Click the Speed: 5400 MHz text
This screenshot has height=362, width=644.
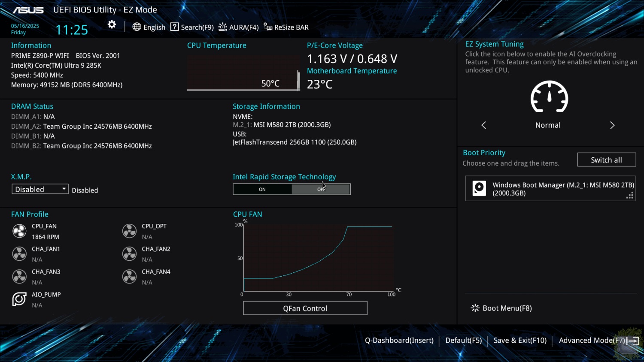click(x=37, y=75)
